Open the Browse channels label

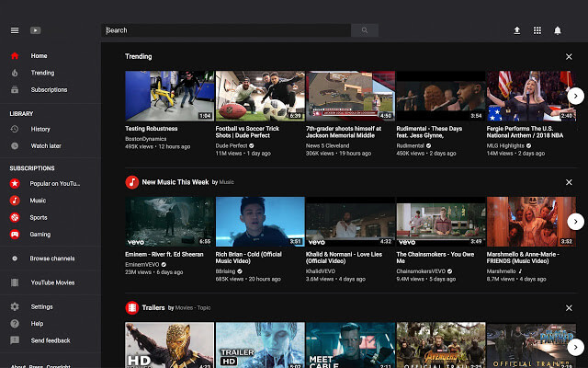pyautogui.click(x=52, y=259)
